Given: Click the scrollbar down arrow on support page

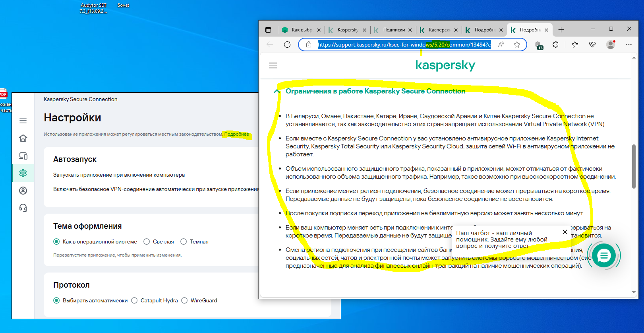Looking at the screenshot, I should [634, 292].
